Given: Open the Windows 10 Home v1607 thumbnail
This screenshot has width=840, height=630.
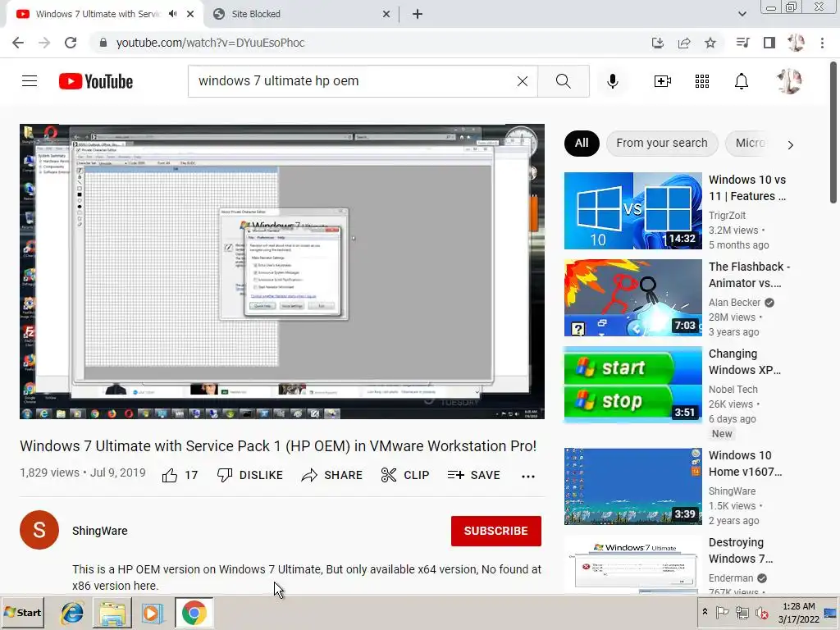Looking at the screenshot, I should click(632, 486).
